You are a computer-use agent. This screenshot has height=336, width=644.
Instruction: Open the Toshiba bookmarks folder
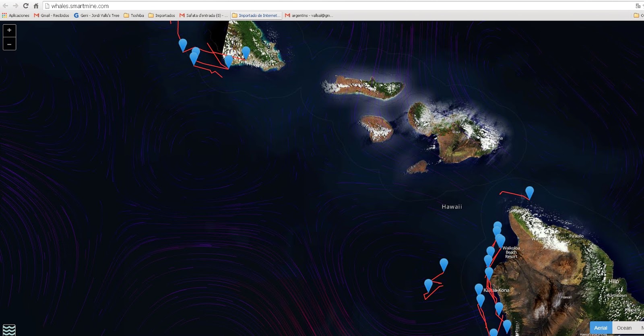134,15
